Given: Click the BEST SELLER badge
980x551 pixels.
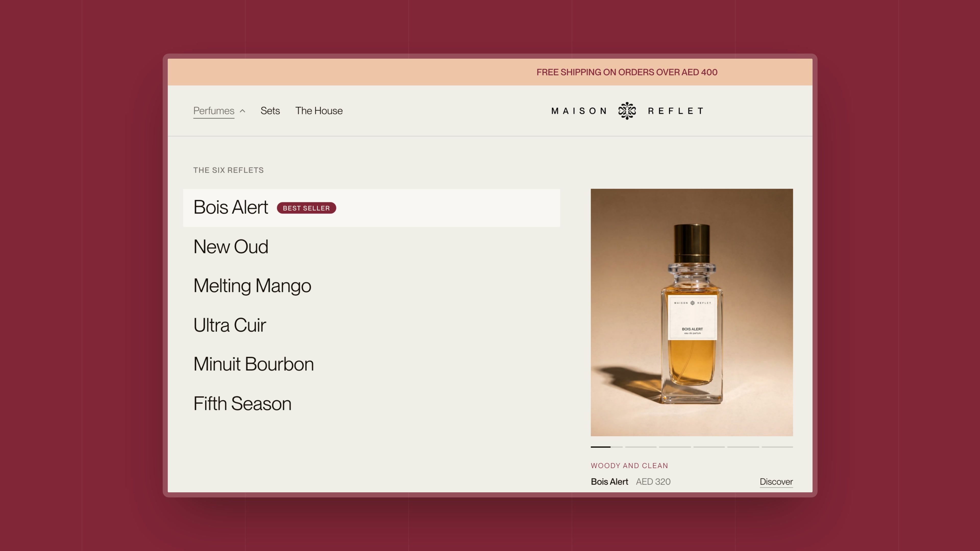Looking at the screenshot, I should (306, 208).
